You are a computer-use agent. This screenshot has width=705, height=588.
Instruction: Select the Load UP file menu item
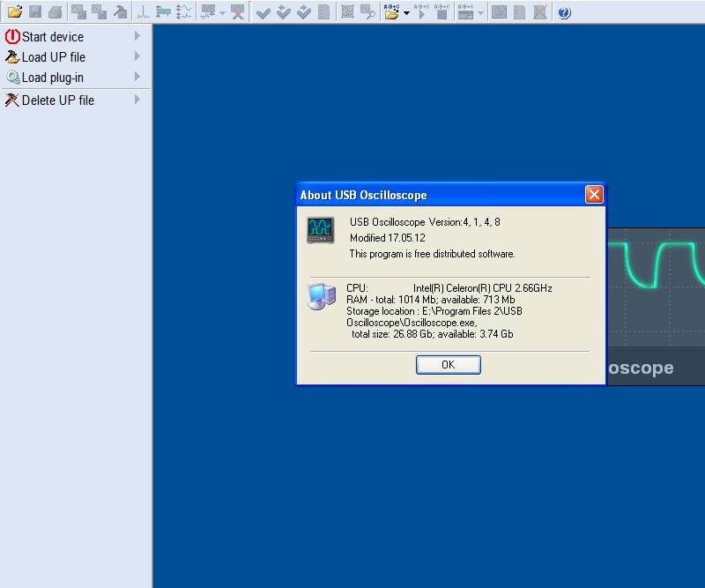(76, 57)
